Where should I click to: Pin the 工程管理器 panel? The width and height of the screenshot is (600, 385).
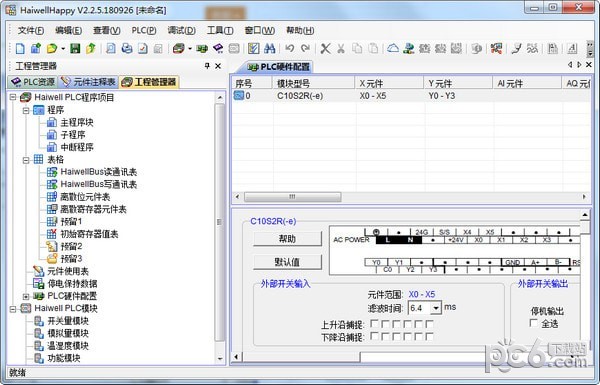click(207, 66)
